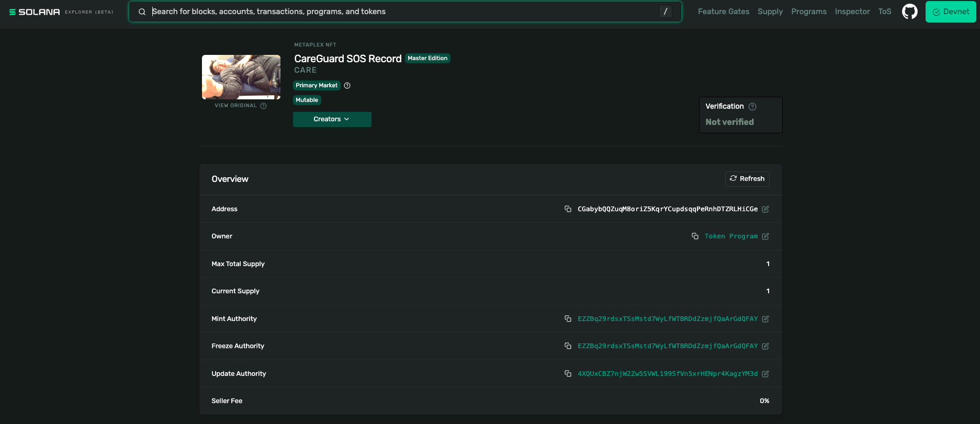Open Freeze Authority address link

[x=668, y=346]
